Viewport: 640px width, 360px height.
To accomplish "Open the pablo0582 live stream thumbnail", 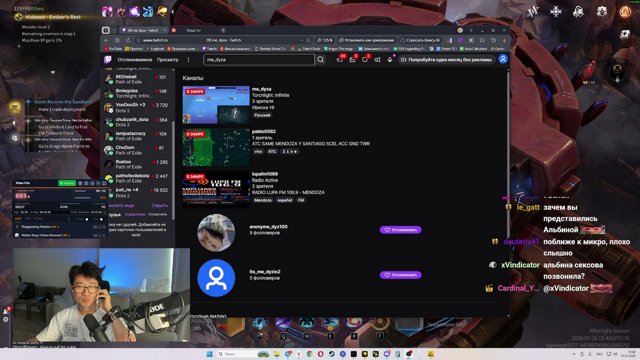I will coord(216,147).
